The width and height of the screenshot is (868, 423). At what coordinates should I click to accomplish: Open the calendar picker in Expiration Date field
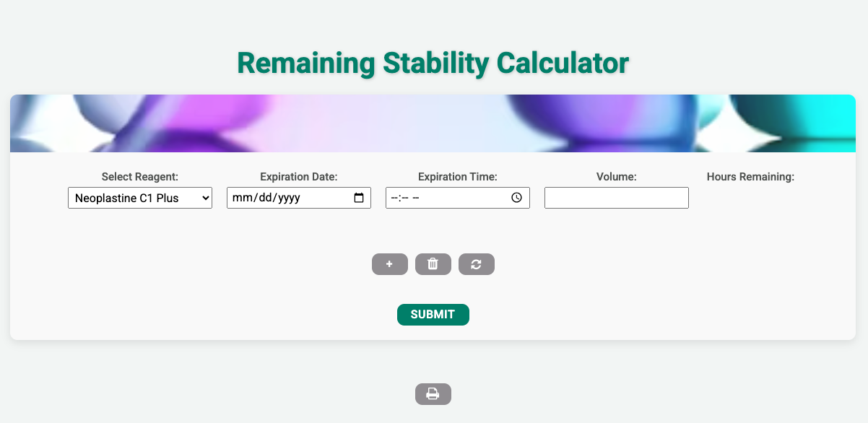coord(360,197)
